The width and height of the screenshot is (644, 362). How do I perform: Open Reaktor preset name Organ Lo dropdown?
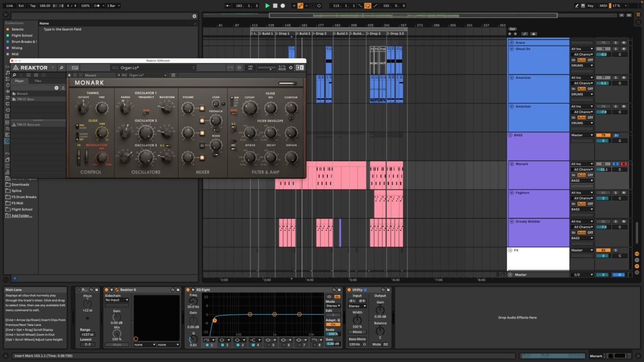point(153,68)
